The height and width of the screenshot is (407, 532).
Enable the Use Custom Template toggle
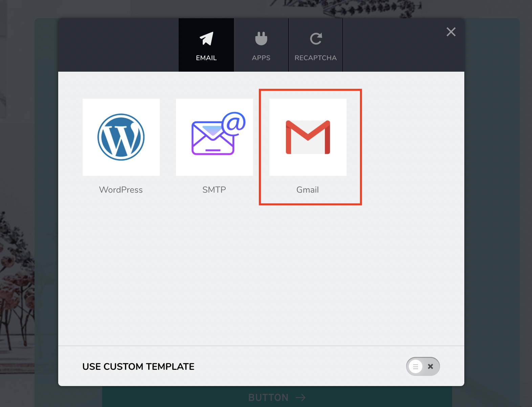[x=423, y=366]
